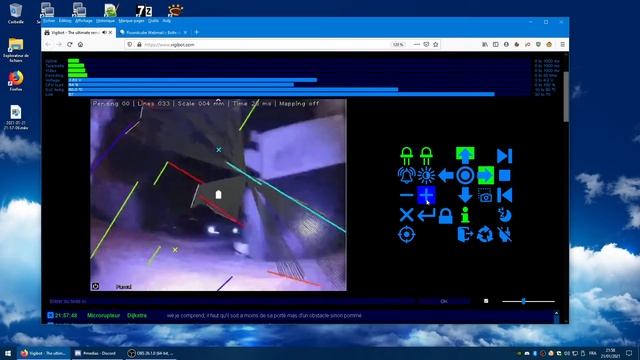Click the highlighted plus icon
The height and width of the screenshot is (360, 640).
point(426,195)
